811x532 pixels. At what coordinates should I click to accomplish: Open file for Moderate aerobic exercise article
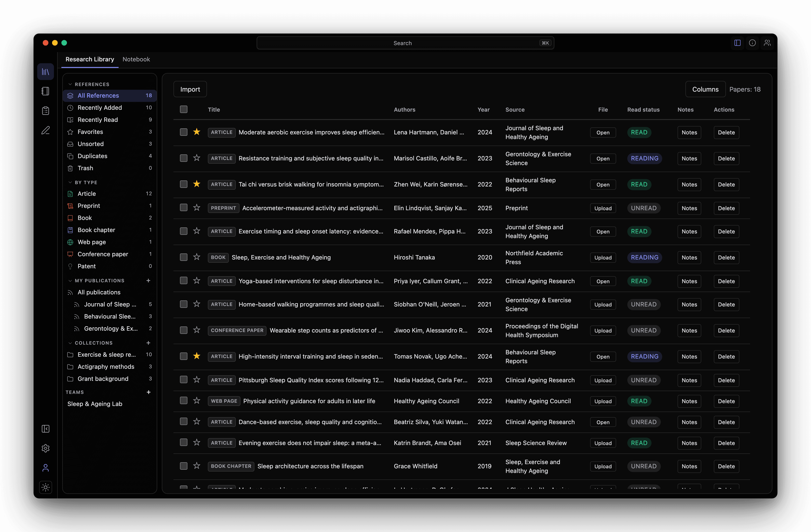tap(603, 132)
